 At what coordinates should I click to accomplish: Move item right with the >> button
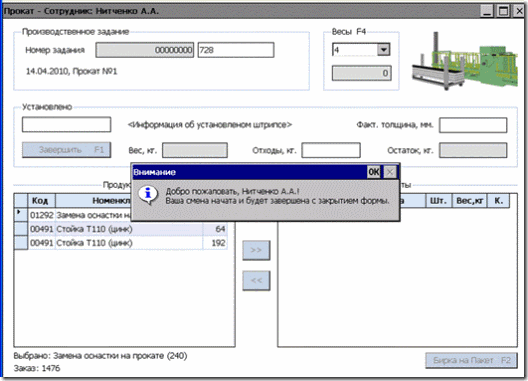click(x=256, y=250)
